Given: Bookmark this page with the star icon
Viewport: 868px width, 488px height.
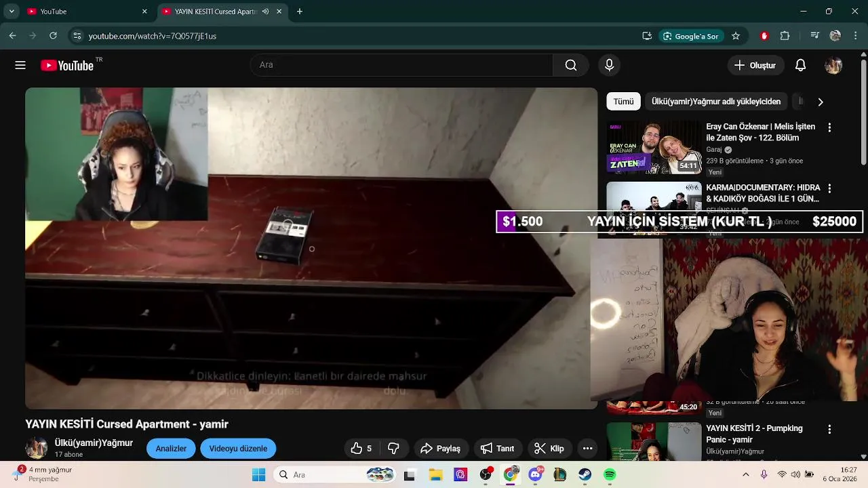Looking at the screenshot, I should pyautogui.click(x=736, y=36).
